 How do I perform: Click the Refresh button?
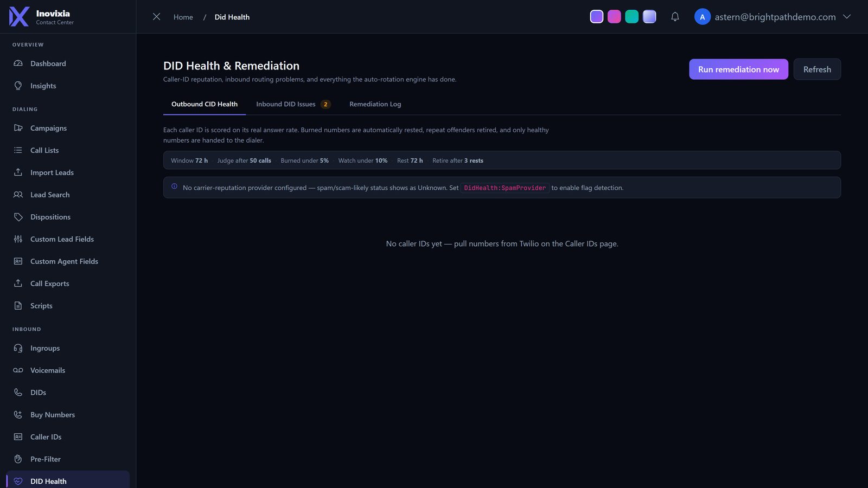(x=817, y=69)
